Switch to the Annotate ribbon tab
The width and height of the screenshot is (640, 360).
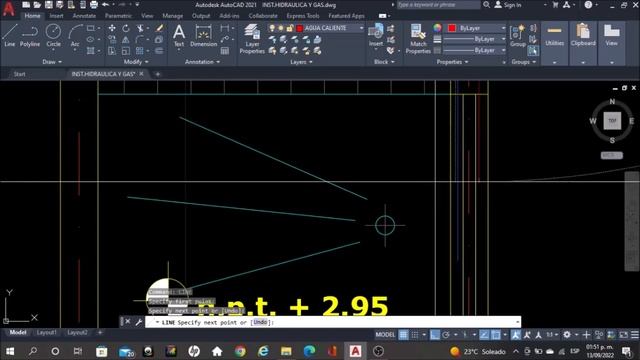pyautogui.click(x=84, y=16)
